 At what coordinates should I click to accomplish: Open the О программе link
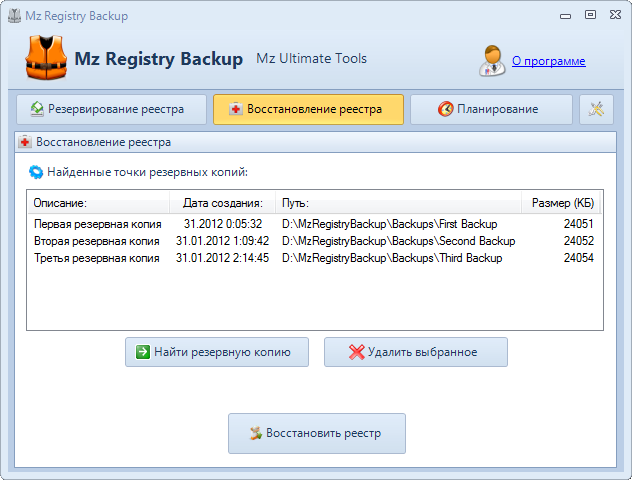549,61
